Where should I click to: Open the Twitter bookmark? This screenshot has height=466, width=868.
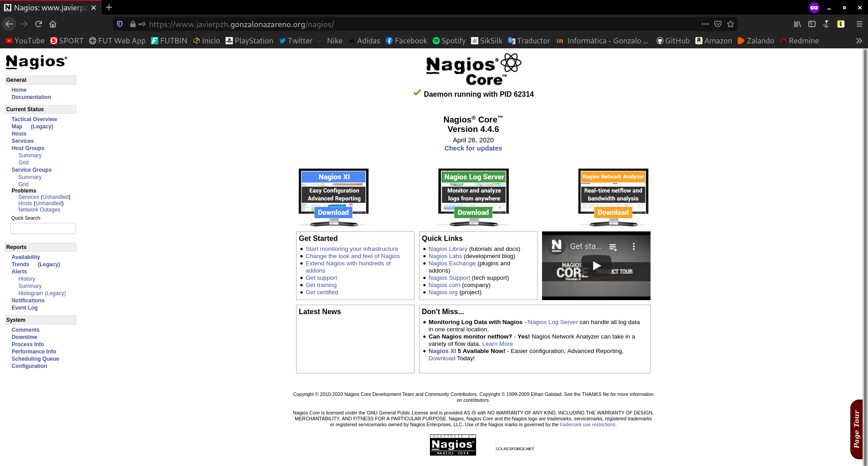pyautogui.click(x=296, y=41)
